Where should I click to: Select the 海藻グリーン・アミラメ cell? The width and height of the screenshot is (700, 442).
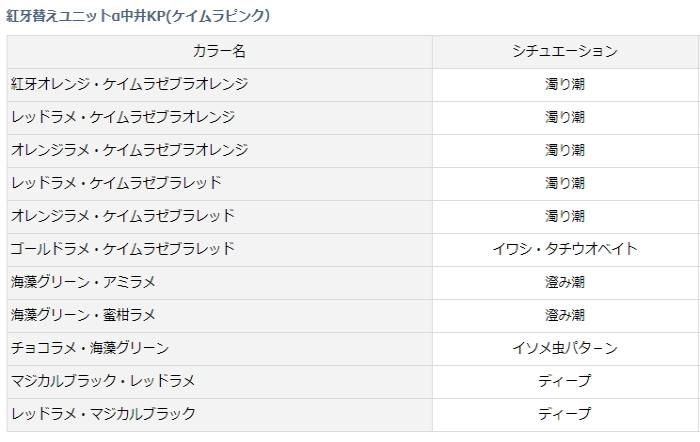(83, 282)
